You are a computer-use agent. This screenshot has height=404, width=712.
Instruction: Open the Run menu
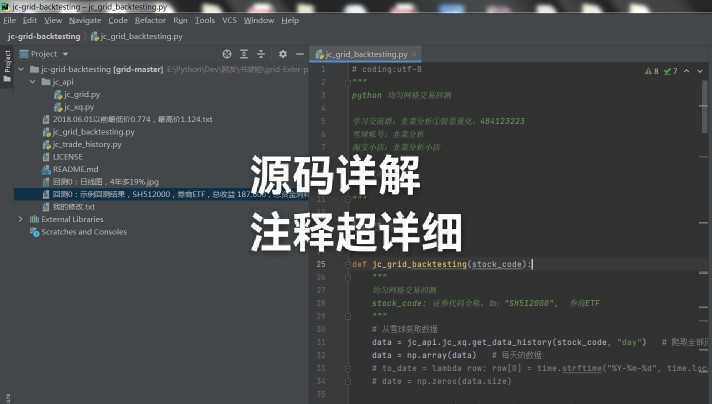tap(180, 20)
